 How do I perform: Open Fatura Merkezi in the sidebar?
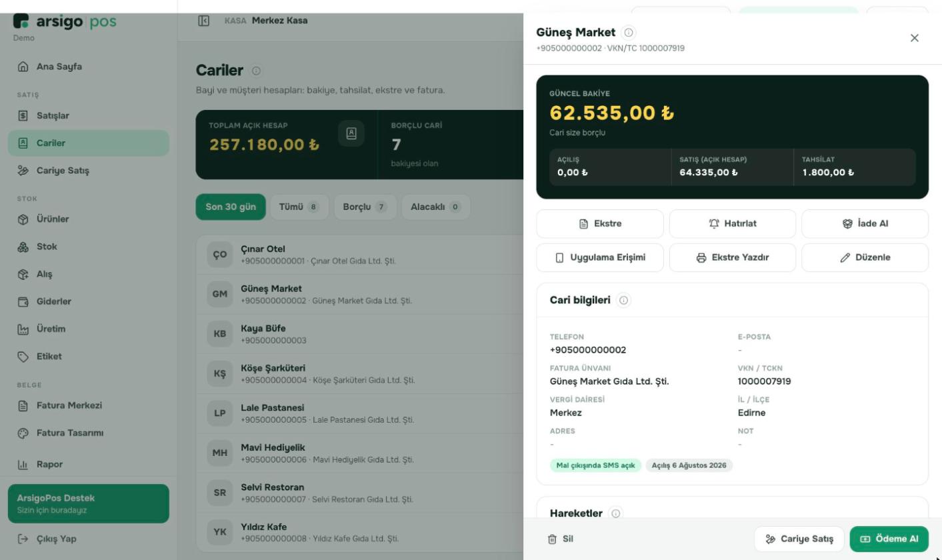click(x=89, y=405)
